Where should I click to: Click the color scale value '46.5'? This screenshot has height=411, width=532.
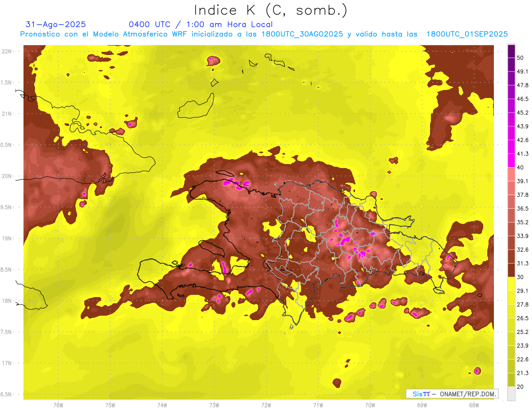[x=522, y=99]
